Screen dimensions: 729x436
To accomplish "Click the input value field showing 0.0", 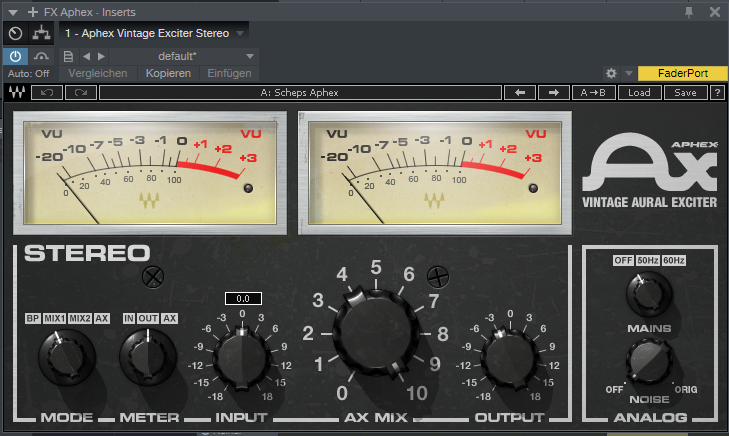I will (x=243, y=298).
